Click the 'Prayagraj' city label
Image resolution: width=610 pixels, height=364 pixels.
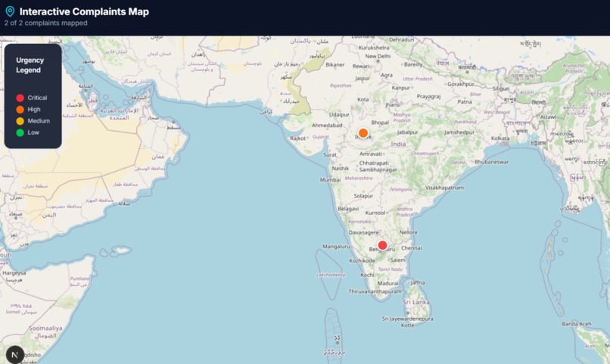click(x=428, y=96)
